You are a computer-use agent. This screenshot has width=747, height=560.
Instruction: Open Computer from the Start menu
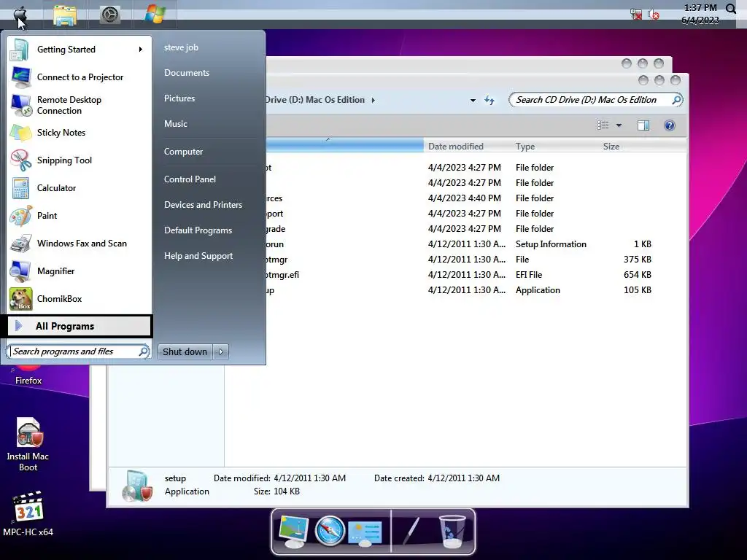pyautogui.click(x=183, y=152)
